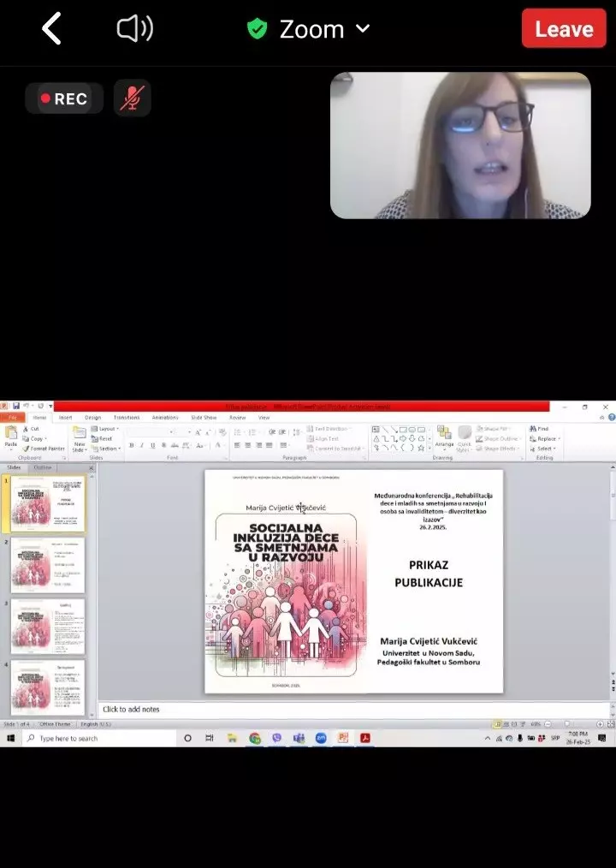Viewport: 616px width, 868px height.
Task: Open the Align Text option
Action: tap(323, 438)
